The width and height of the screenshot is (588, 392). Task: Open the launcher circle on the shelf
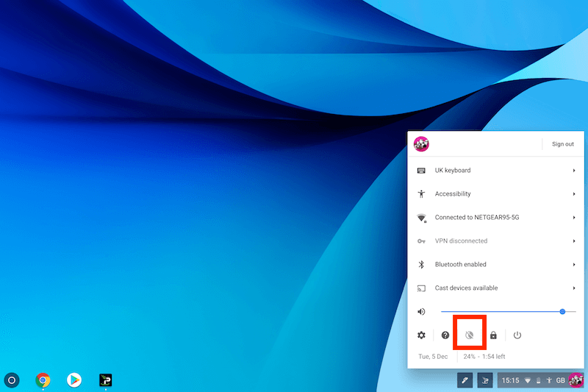click(x=12, y=380)
